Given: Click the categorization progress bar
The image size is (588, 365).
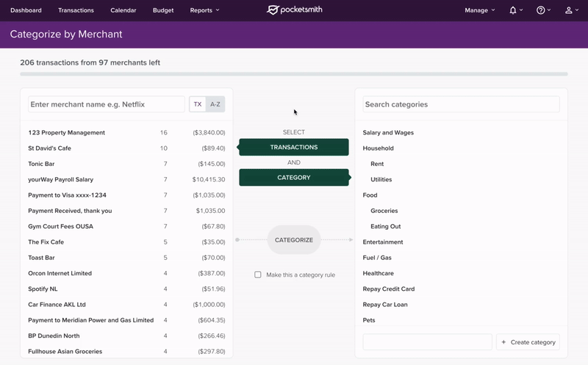Looking at the screenshot, I should [x=294, y=74].
